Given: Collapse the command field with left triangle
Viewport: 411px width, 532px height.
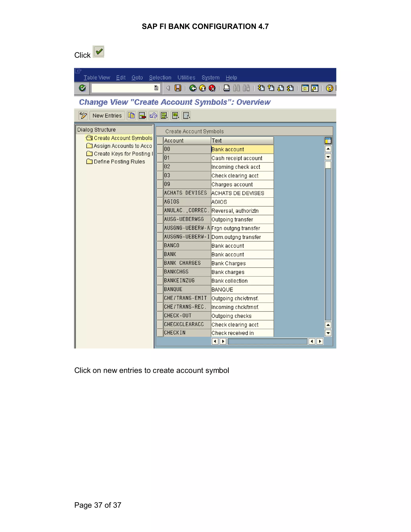Looking at the screenshot, I should click(168, 88).
